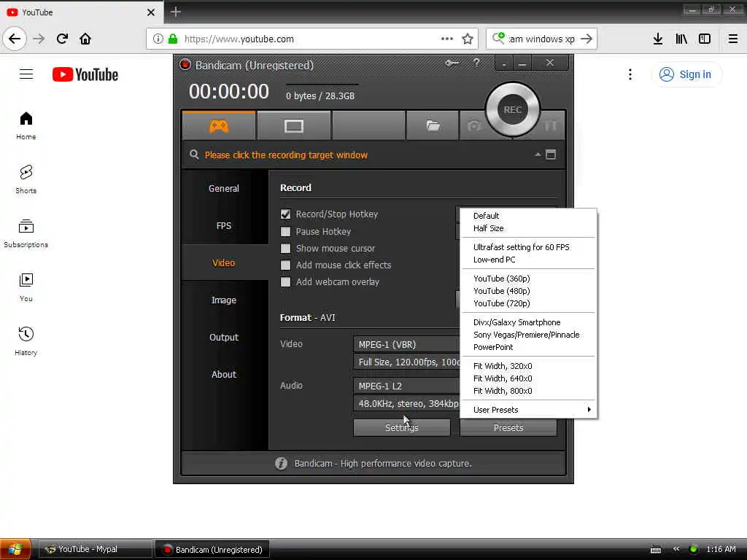Screen dimensions: 747x560
Task: Click the camera screenshot icon in Bandicam
Action: [x=473, y=125]
